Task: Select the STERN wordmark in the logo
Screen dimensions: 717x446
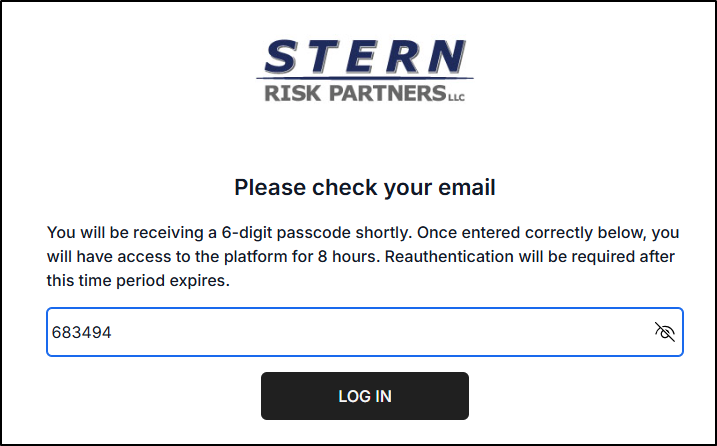Action: [x=365, y=57]
